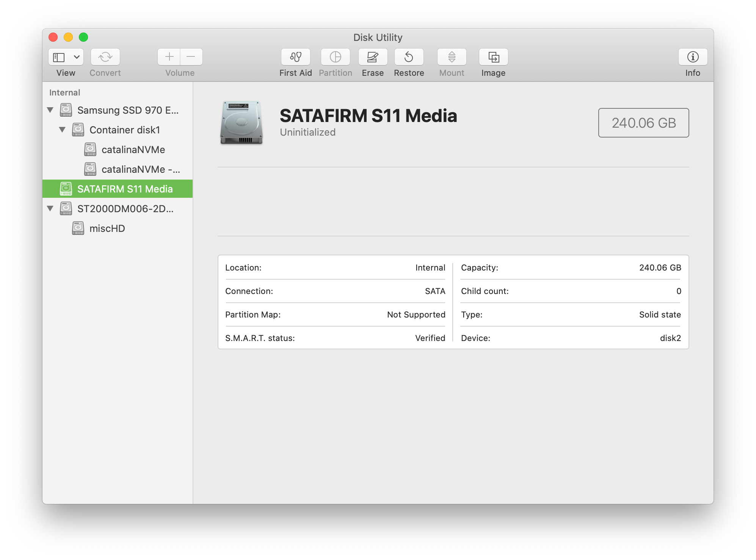Toggle the sidebar View button
This screenshot has width=756, height=560.
coord(59,57)
